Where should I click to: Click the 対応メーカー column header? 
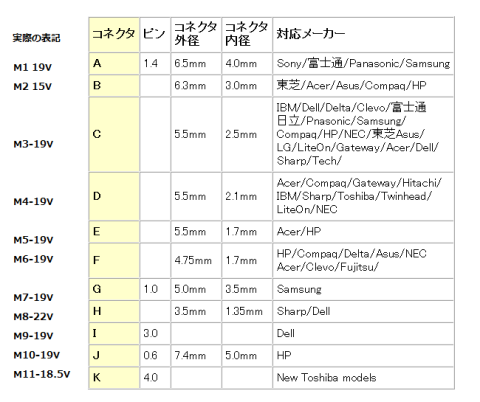pos(363,34)
